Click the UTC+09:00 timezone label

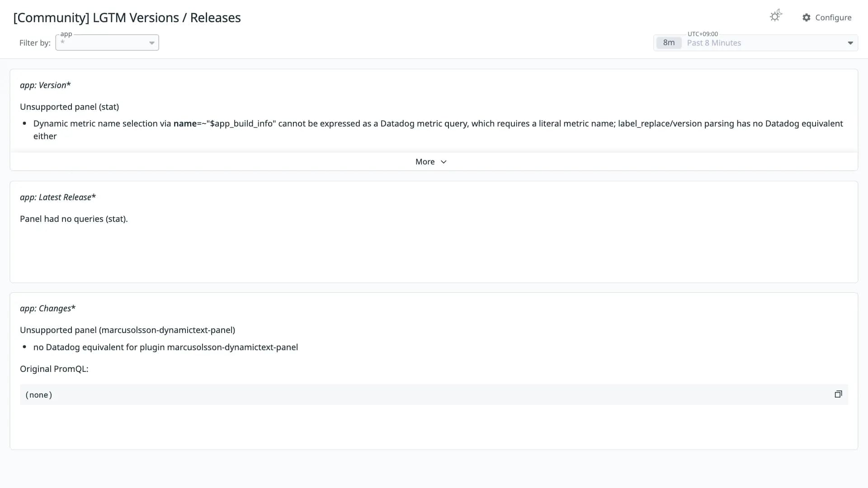[703, 34]
